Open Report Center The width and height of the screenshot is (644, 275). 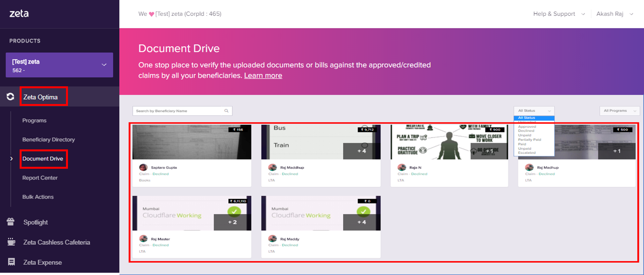(x=40, y=178)
